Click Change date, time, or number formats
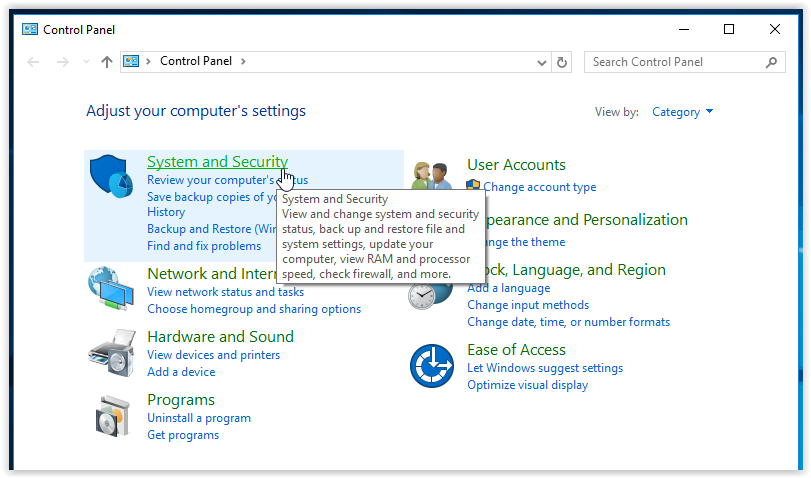The width and height of the screenshot is (811, 478). 568,322
